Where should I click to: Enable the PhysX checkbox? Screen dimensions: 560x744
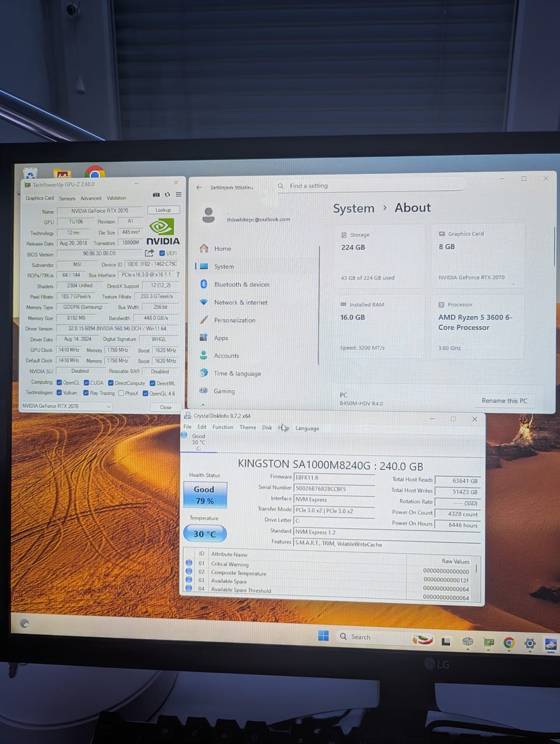pos(121,393)
